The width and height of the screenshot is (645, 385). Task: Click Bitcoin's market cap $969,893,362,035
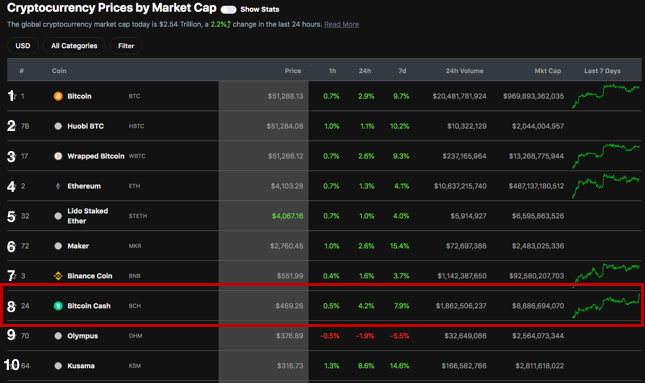(534, 96)
